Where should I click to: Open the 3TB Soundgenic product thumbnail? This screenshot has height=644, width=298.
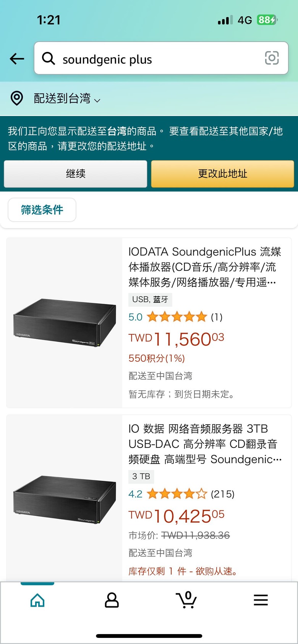coord(64,500)
